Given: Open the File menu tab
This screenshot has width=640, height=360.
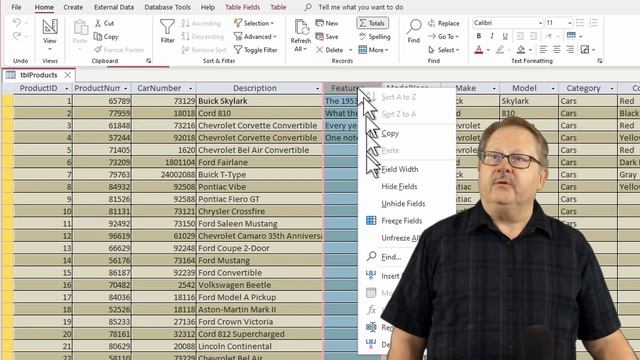Looking at the screenshot, I should [16, 7].
